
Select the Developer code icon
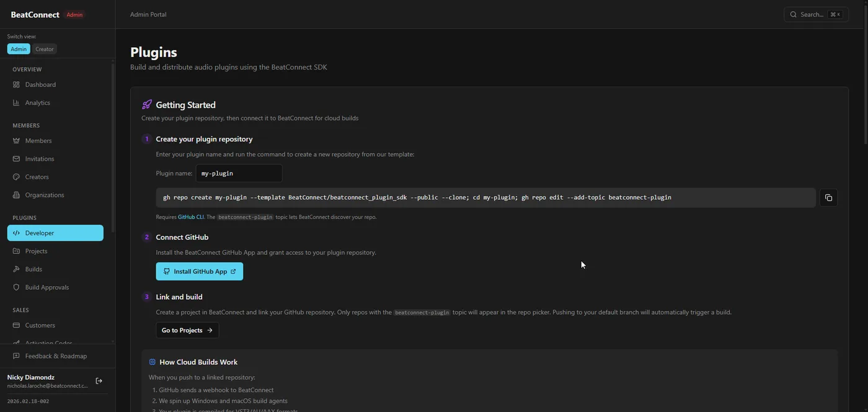pyautogui.click(x=16, y=233)
